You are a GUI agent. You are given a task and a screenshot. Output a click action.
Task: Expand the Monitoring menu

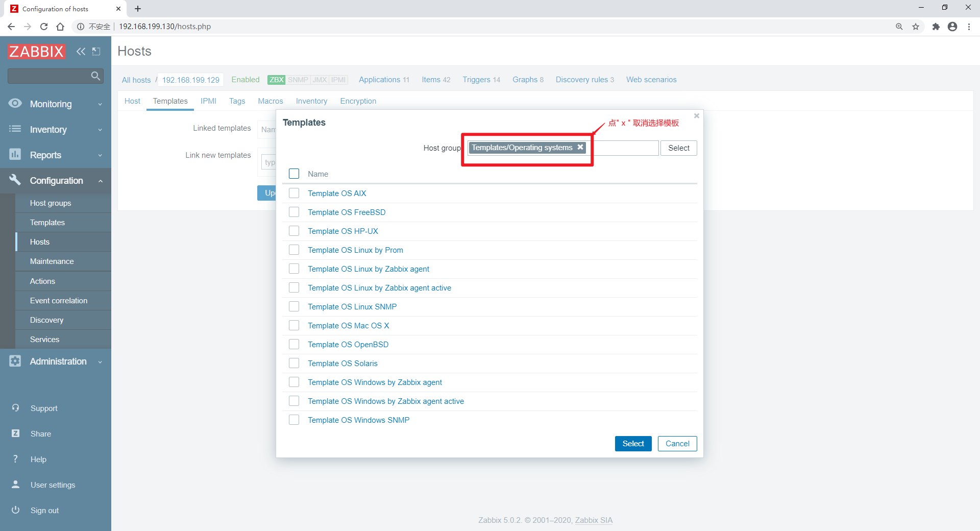click(56, 104)
